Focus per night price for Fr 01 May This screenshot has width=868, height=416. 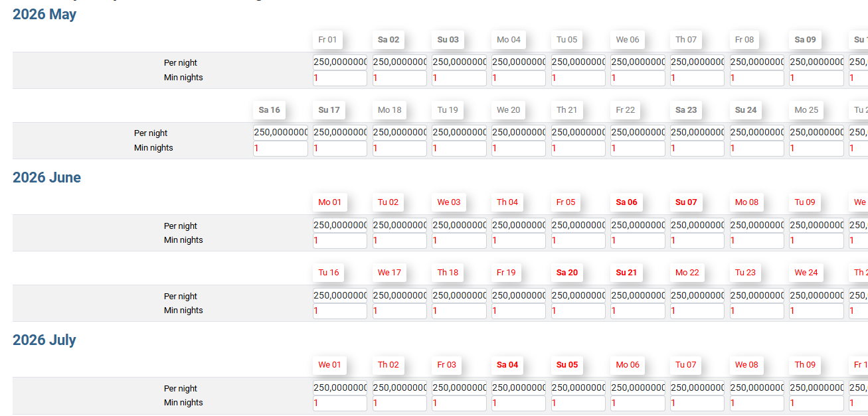pyautogui.click(x=340, y=62)
